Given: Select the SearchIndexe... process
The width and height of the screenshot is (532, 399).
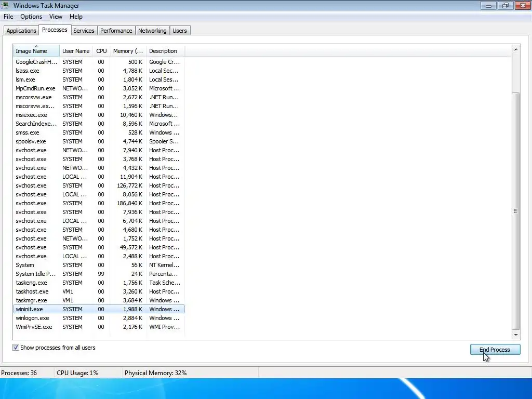Looking at the screenshot, I should [x=99, y=124].
